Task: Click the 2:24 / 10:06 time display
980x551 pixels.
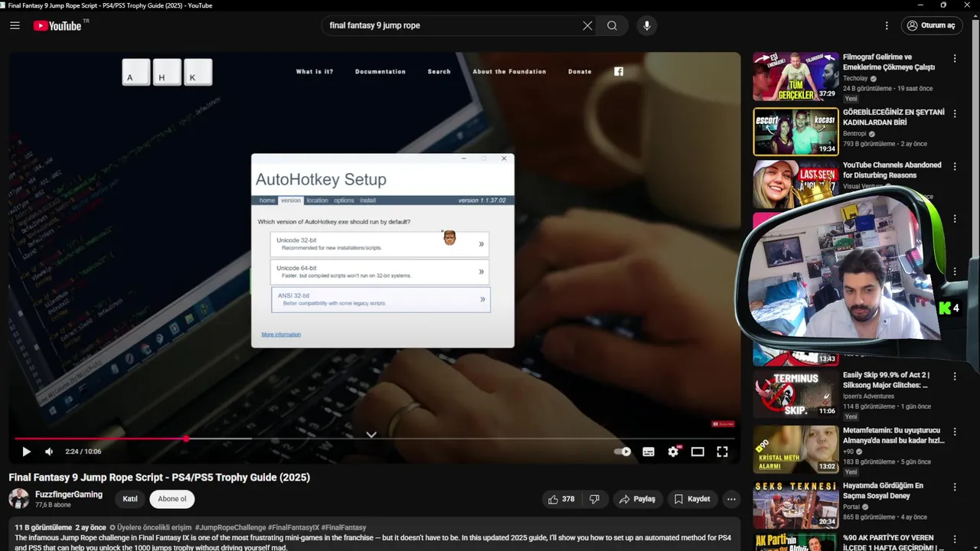Action: [83, 452]
